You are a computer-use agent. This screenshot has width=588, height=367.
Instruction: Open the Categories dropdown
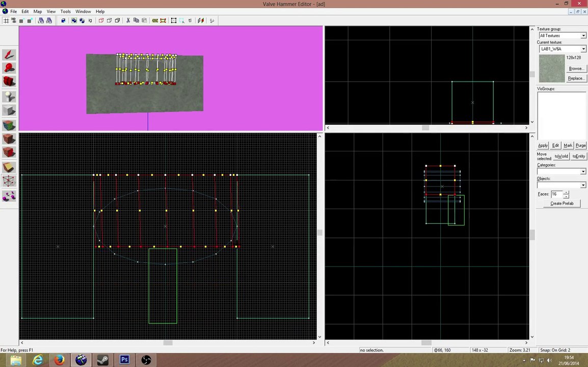[562, 171]
